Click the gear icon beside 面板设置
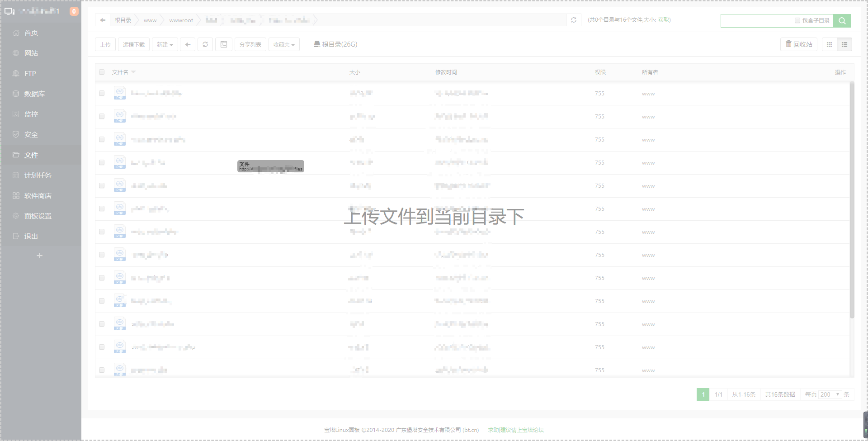The width and height of the screenshot is (868, 441). 16,216
